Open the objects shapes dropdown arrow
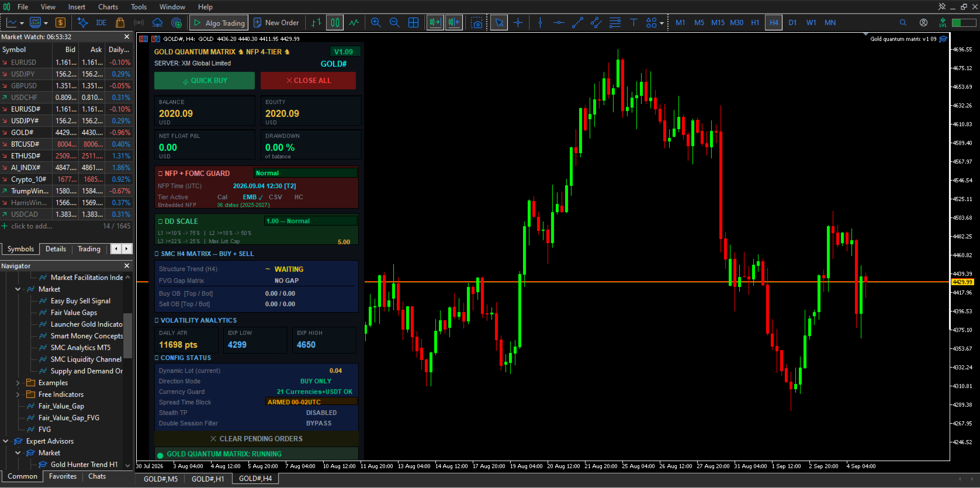Viewport: 980px width, 488px height. pos(662,23)
